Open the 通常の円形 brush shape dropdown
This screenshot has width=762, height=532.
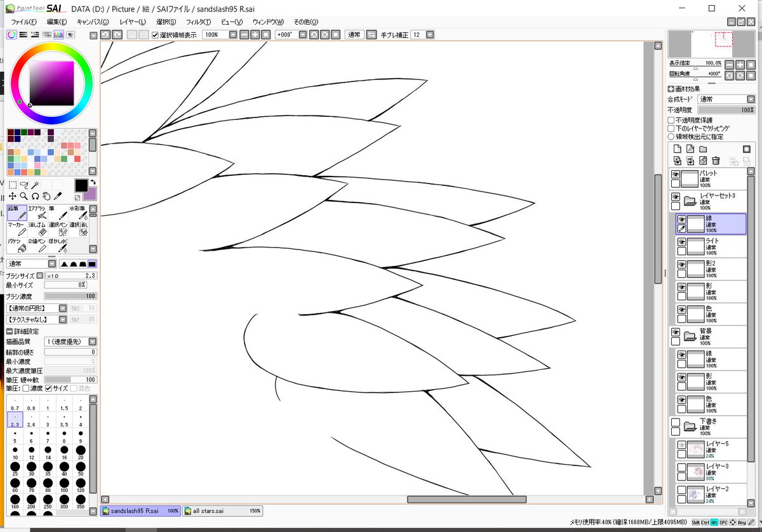coord(63,308)
